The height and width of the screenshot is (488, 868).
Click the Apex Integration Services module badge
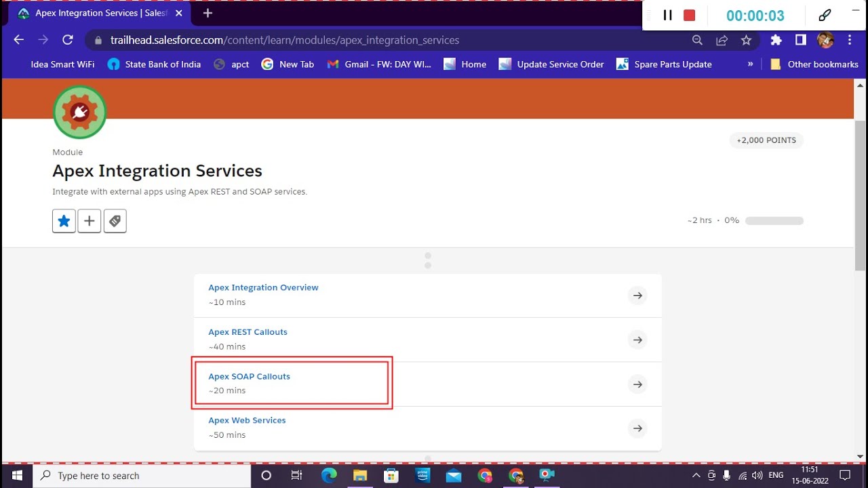tap(80, 112)
